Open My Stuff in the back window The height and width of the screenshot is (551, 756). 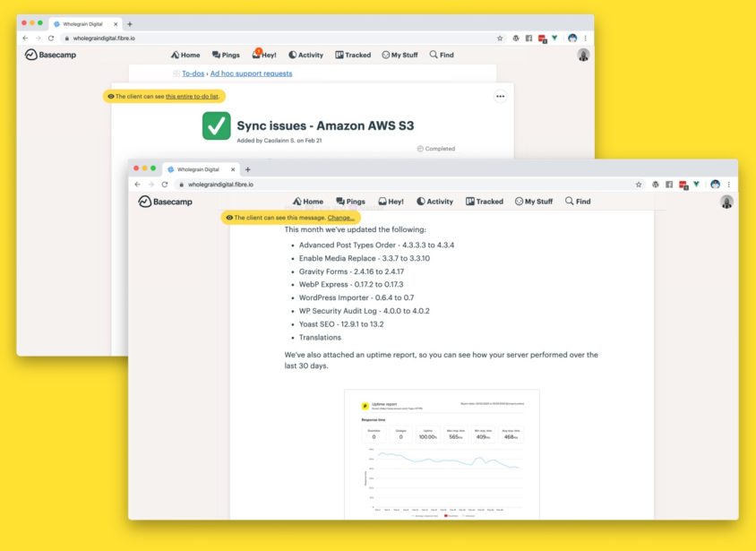click(x=399, y=55)
